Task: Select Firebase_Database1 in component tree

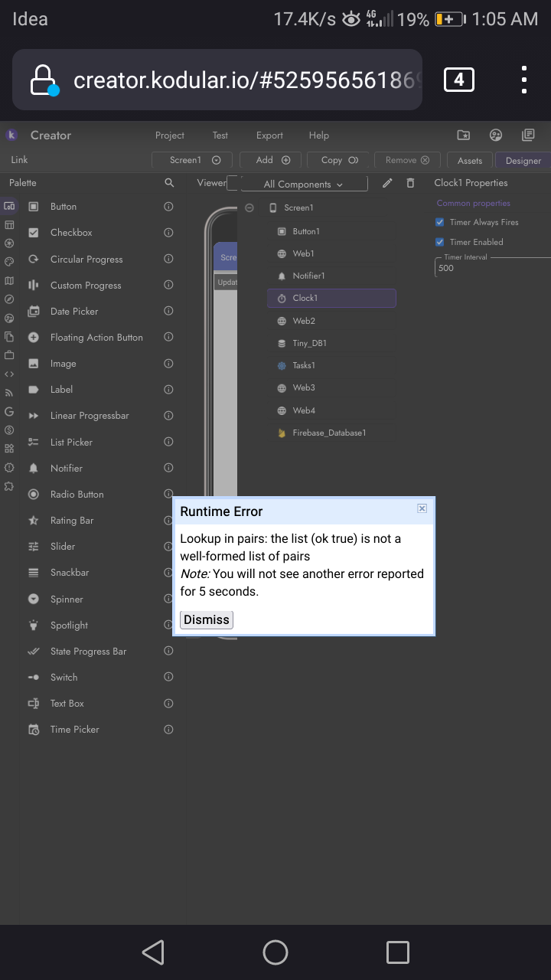Action: (329, 433)
